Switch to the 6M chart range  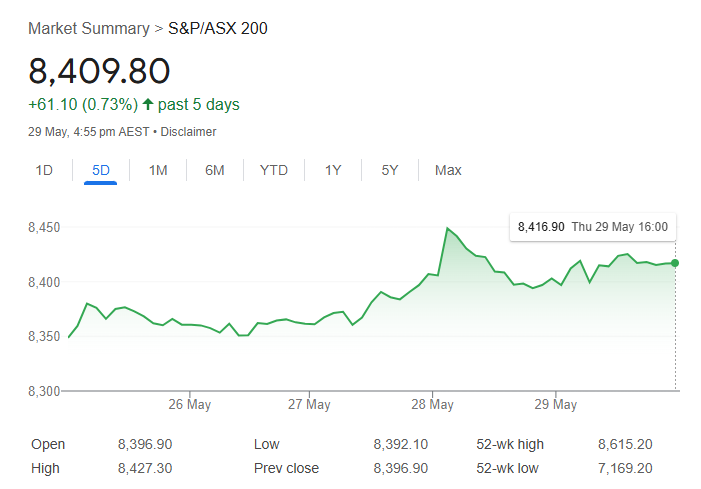(x=215, y=170)
